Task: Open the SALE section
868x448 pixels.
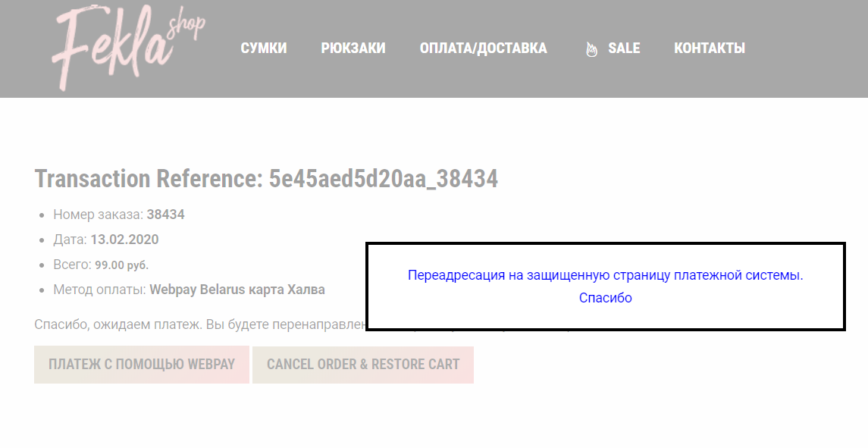Action: (624, 49)
